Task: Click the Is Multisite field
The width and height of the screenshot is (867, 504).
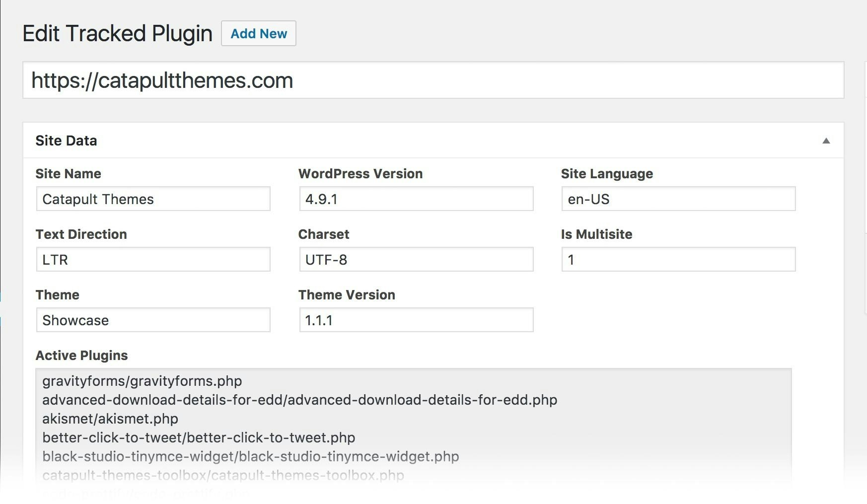Action: pos(678,259)
